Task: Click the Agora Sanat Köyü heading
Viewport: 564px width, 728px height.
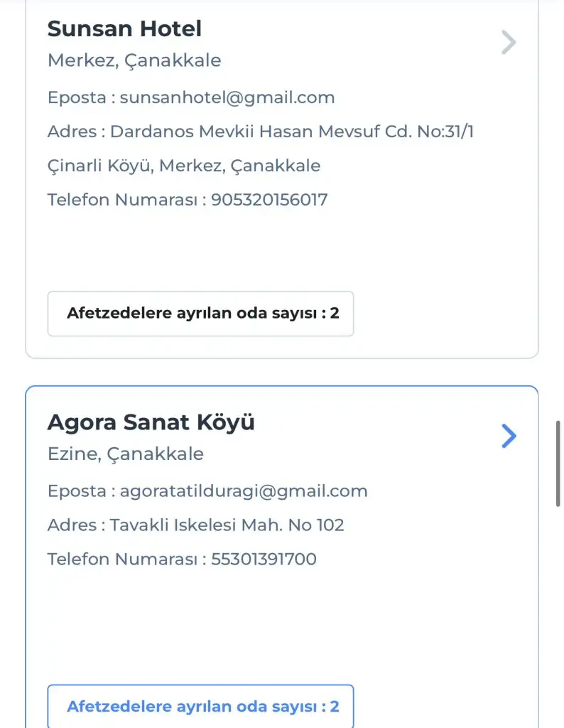Action: coord(151,422)
